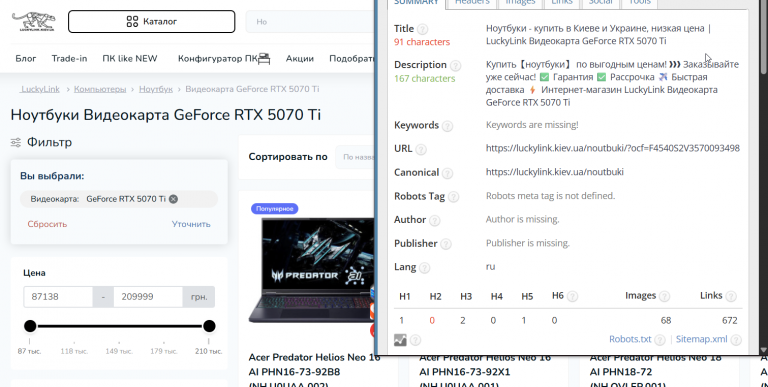This screenshot has height=387, width=768.
Task: Click the help icon next to H6
Action: click(572, 296)
